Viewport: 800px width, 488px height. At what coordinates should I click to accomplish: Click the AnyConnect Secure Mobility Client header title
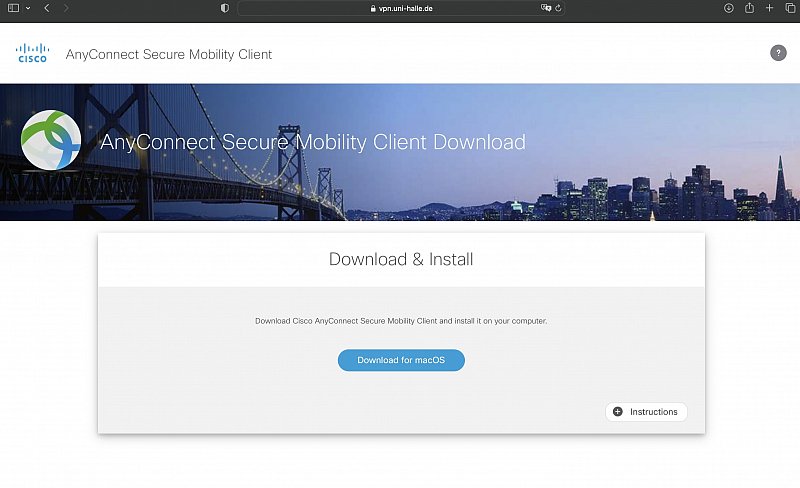tap(169, 54)
